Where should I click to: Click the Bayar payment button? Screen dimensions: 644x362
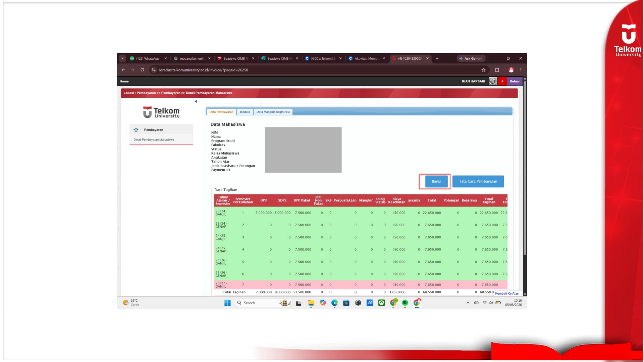click(436, 181)
